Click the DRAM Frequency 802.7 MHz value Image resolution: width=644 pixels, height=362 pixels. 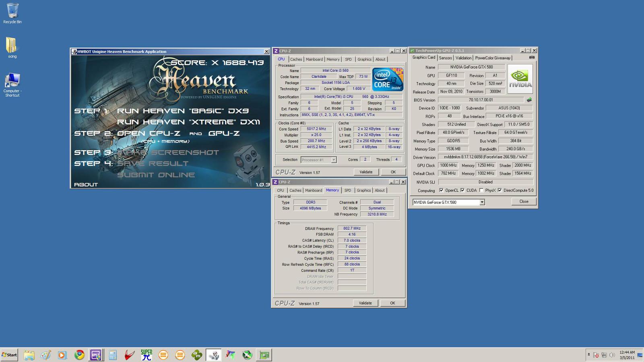click(352, 228)
